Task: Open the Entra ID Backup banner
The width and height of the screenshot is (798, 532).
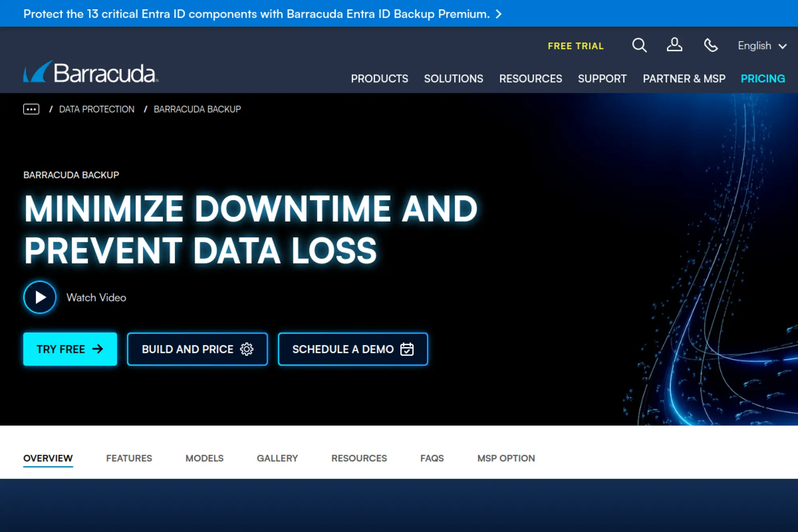Action: [256, 14]
